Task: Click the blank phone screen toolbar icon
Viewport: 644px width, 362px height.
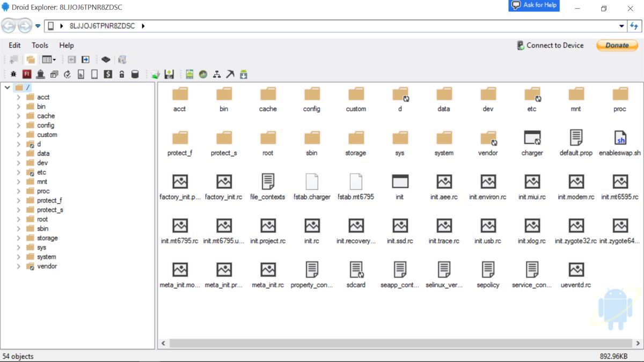Action: pyautogui.click(x=94, y=75)
